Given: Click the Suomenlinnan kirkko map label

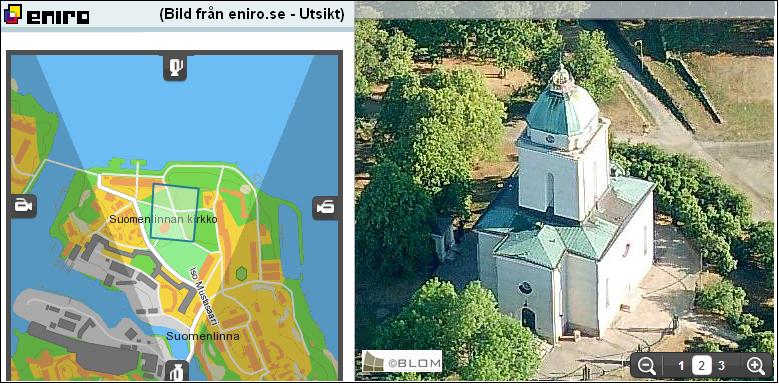Looking at the screenshot, I should click(x=163, y=219).
